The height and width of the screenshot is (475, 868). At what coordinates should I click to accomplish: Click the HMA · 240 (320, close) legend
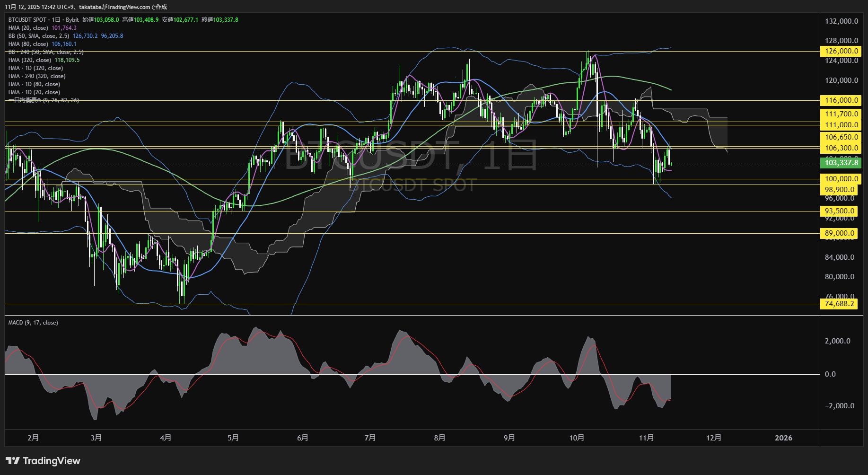click(x=37, y=76)
